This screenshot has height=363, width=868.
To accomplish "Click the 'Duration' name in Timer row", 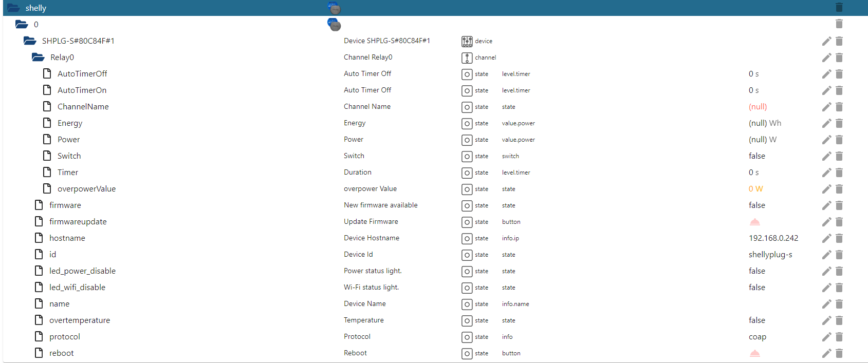I will pos(358,173).
